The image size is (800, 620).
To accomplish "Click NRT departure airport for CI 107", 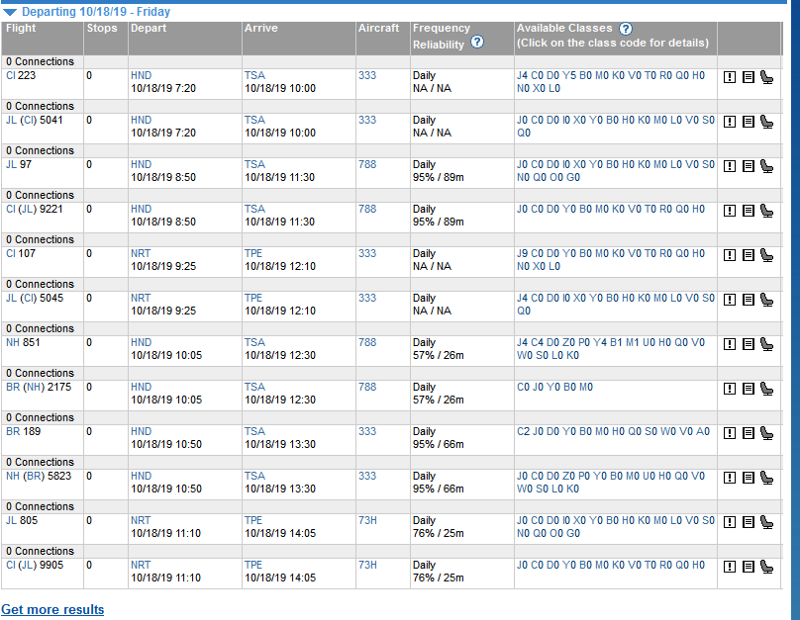I will (140, 254).
